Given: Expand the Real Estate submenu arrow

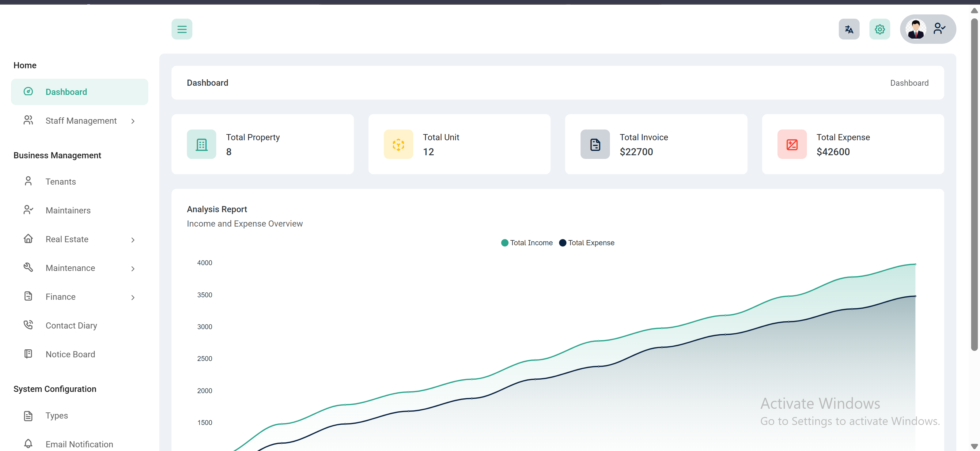Looking at the screenshot, I should [133, 239].
